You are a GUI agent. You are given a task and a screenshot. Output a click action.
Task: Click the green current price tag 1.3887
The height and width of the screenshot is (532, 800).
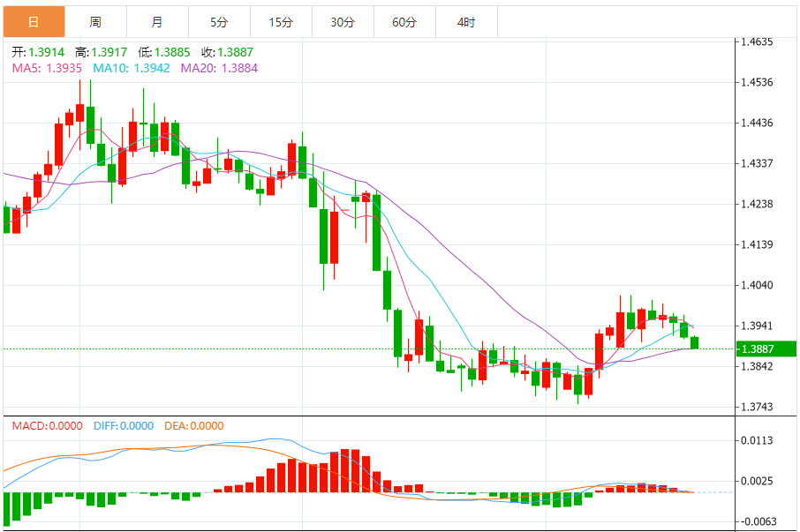766,349
